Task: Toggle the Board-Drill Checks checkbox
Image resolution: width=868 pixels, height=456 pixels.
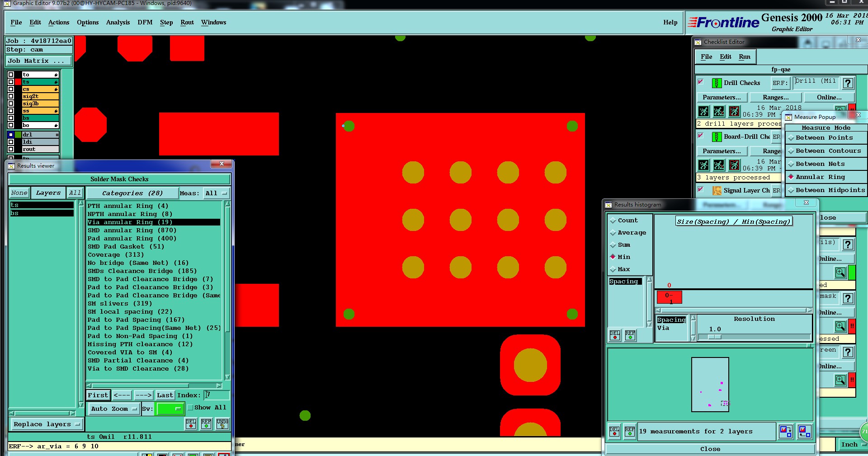Action: click(701, 136)
